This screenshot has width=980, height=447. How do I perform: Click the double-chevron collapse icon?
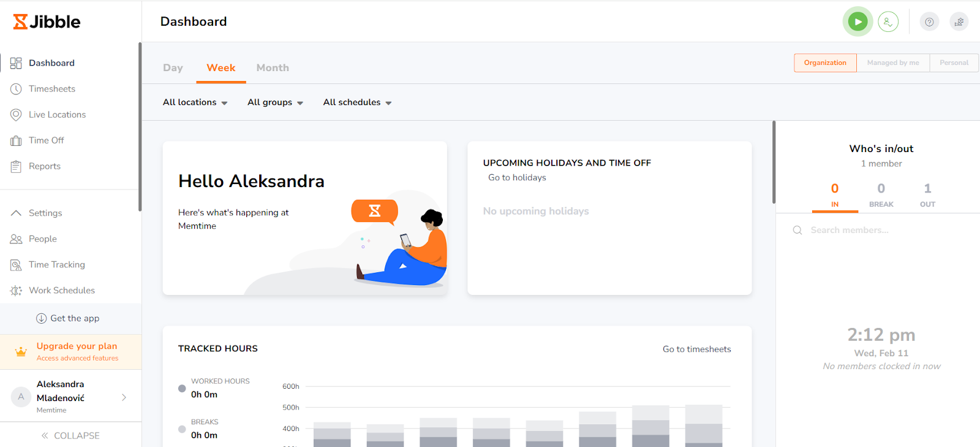(x=45, y=435)
